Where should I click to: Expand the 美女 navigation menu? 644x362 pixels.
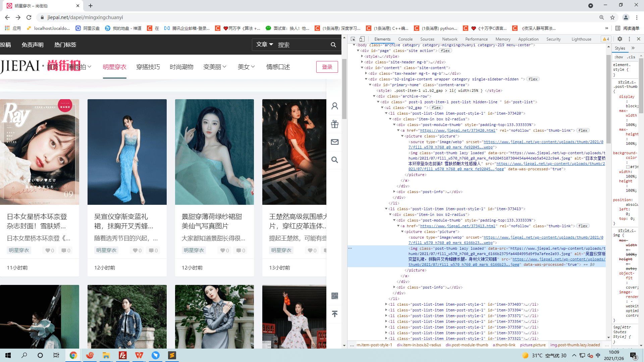point(246,67)
